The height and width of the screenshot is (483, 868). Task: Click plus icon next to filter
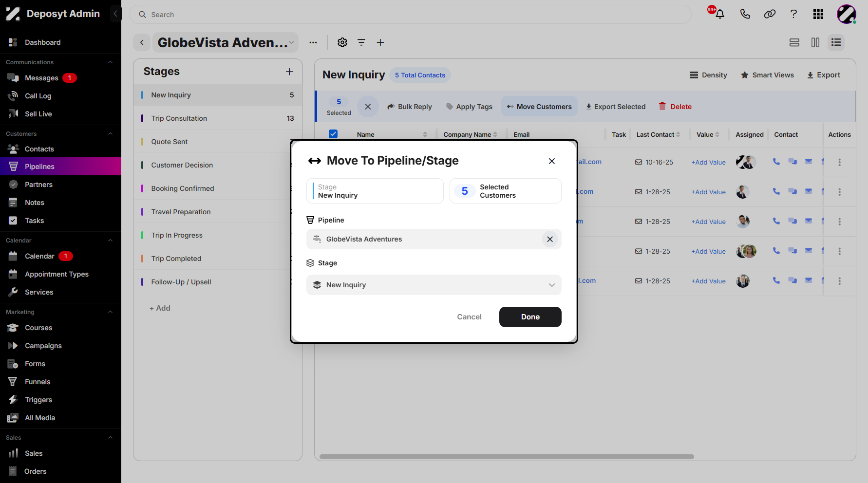tap(380, 42)
